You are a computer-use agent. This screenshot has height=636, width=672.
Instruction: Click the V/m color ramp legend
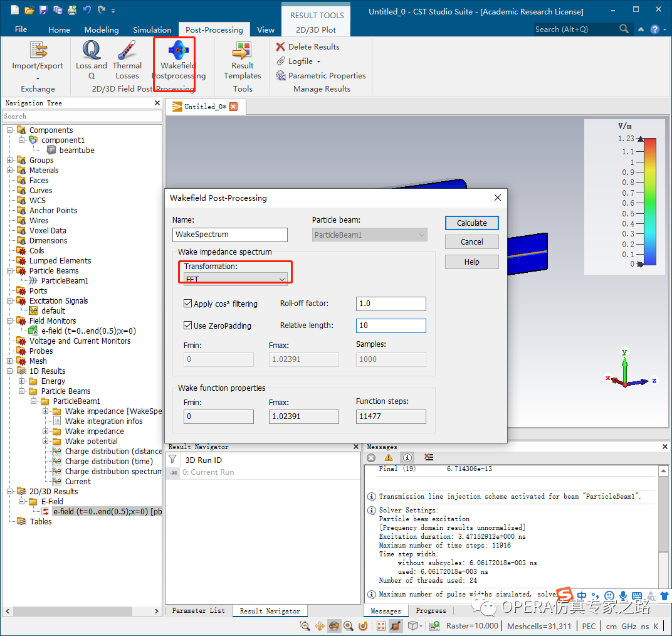(649, 201)
